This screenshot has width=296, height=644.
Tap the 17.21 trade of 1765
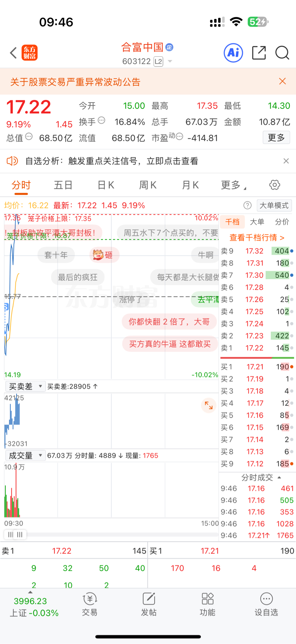tap(257, 535)
